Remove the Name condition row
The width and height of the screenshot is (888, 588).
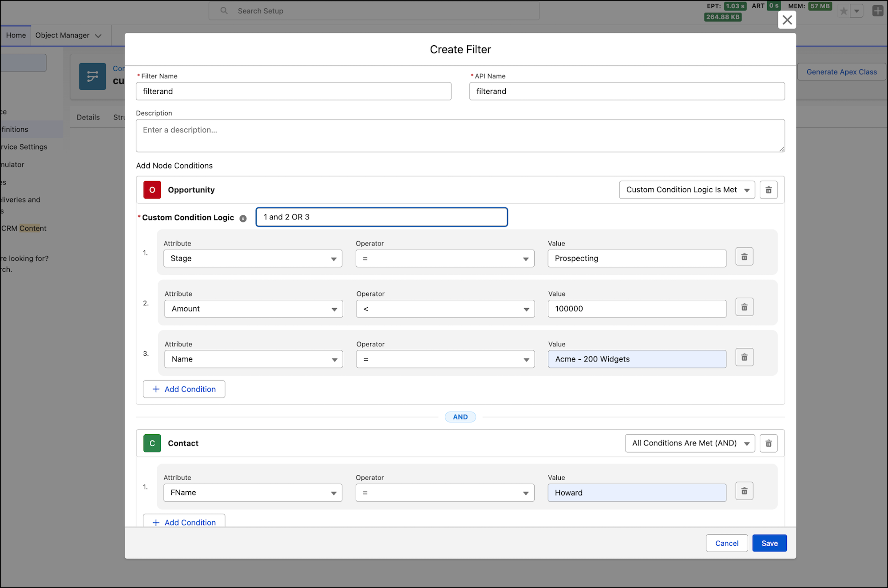pos(744,358)
